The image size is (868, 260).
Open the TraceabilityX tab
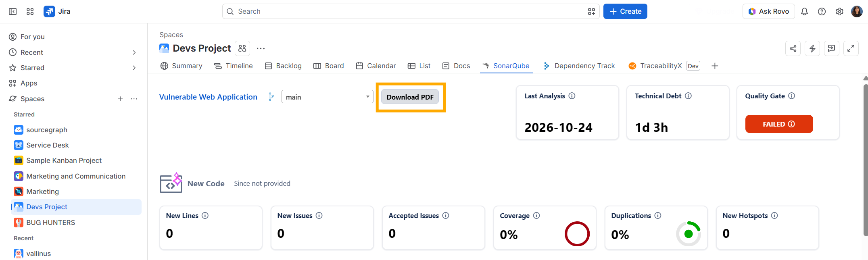664,66
